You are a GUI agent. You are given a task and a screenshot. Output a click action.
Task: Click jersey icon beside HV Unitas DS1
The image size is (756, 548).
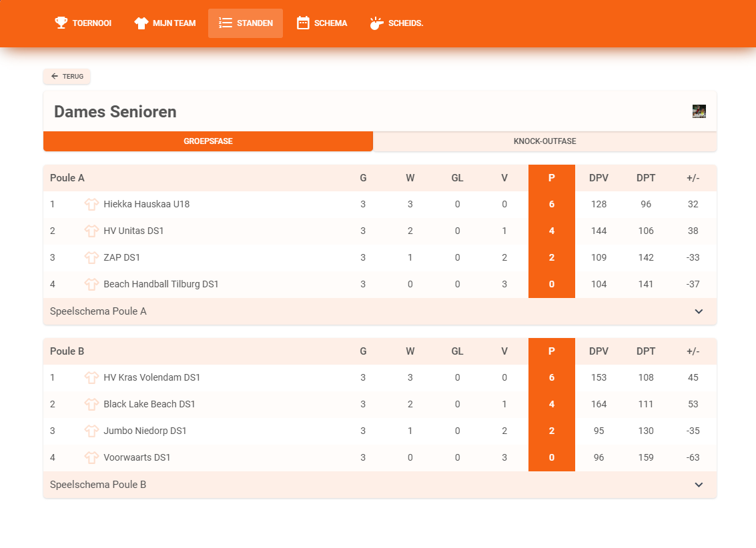(x=91, y=231)
